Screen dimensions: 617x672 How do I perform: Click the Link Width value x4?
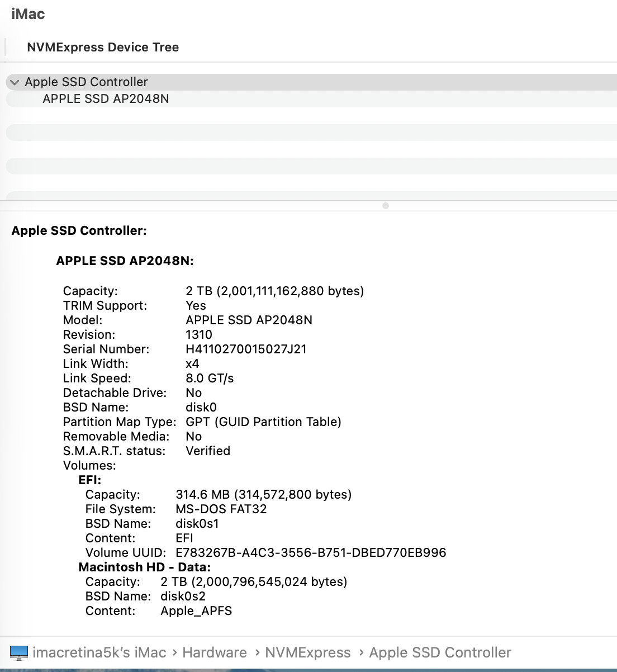point(192,364)
